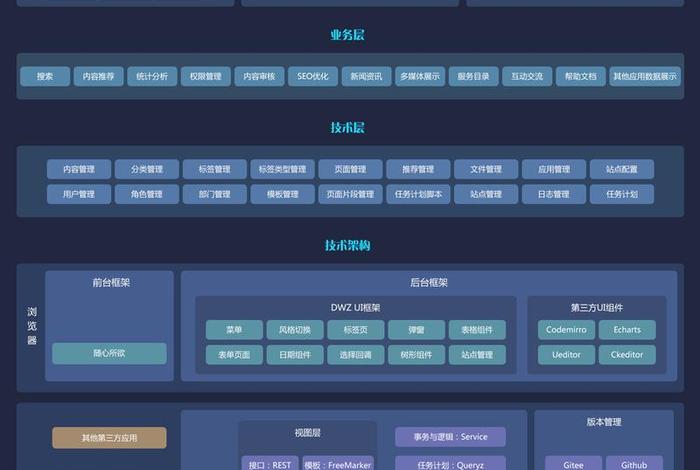The image size is (700, 470).
Task: Click the 技术层 heading
Action: [347, 128]
